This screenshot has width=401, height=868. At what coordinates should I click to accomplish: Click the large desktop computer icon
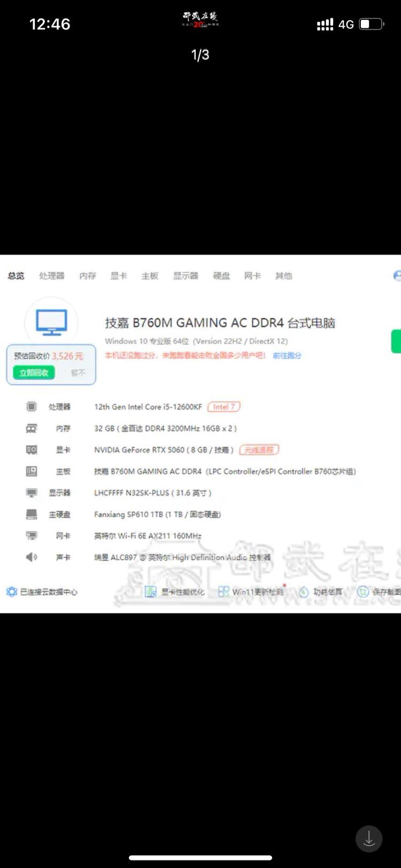coord(51,322)
